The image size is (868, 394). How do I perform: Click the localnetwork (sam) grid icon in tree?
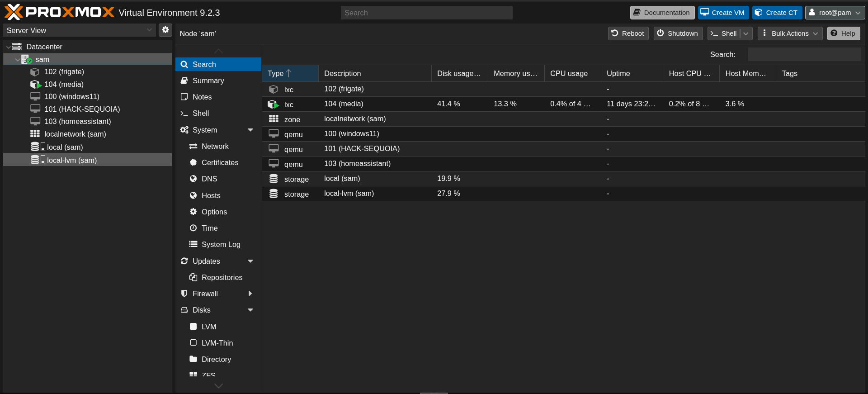click(x=35, y=133)
